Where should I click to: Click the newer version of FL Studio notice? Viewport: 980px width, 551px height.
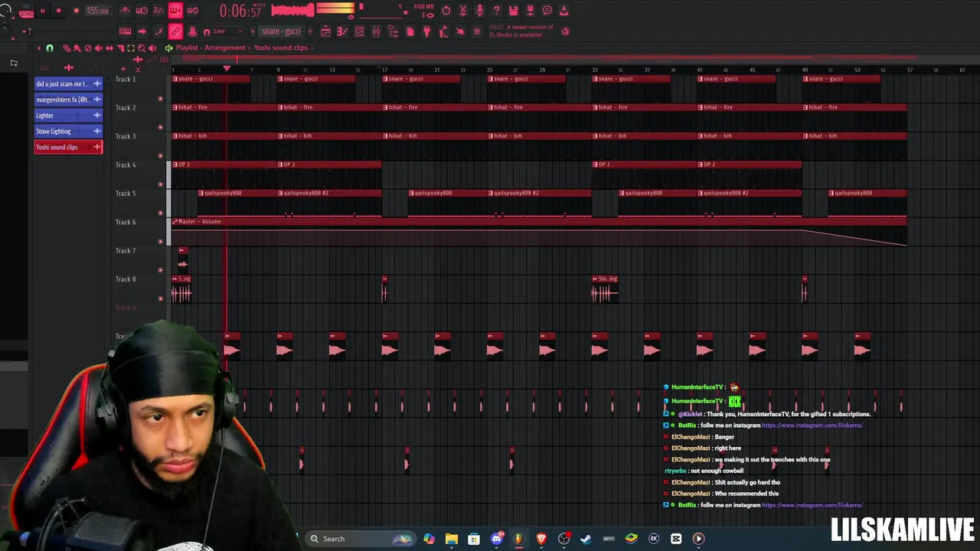(x=521, y=31)
